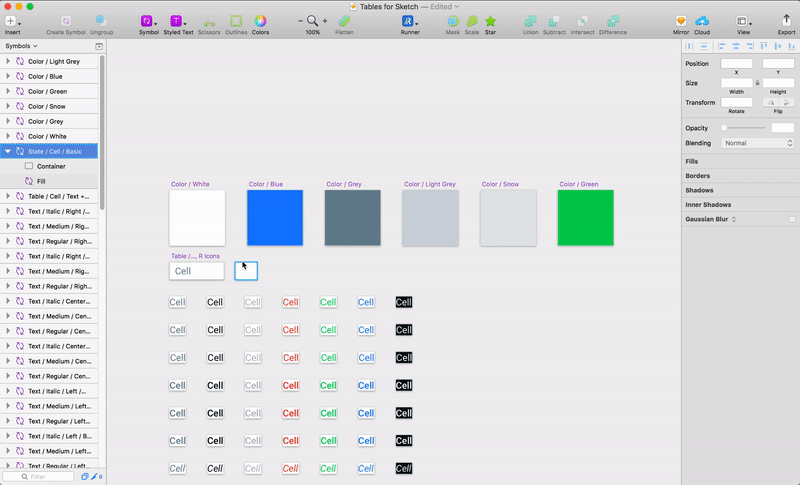Adjust the Opacity slider
This screenshot has width=800, height=485.
[x=743, y=128]
